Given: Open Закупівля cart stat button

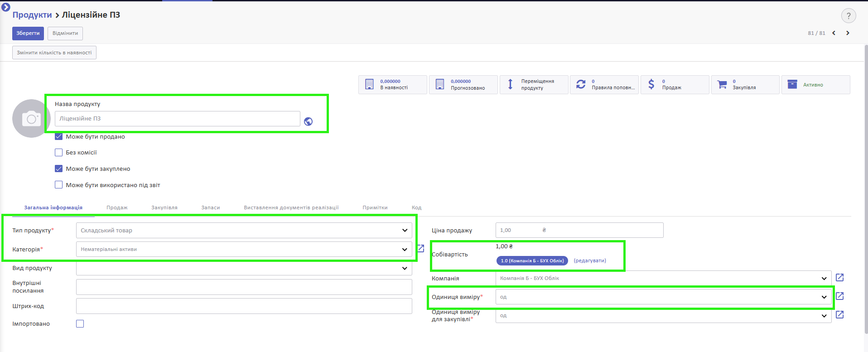Looking at the screenshot, I should [745, 85].
